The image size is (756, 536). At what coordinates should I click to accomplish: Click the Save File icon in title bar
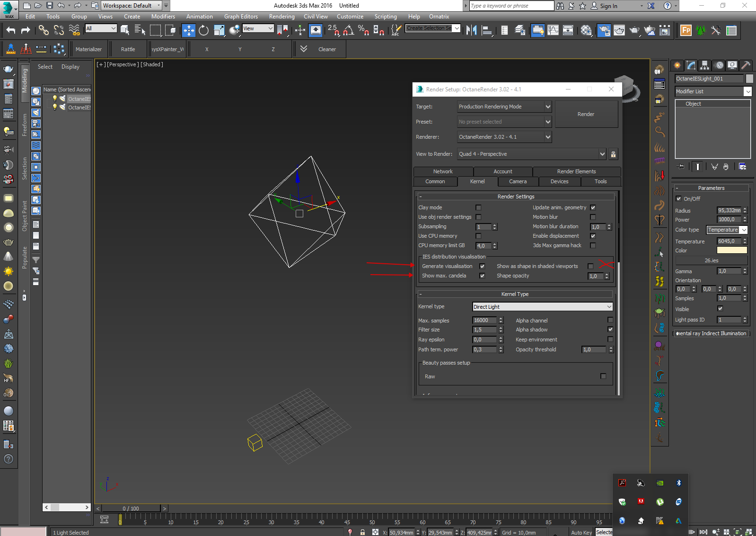(49, 6)
